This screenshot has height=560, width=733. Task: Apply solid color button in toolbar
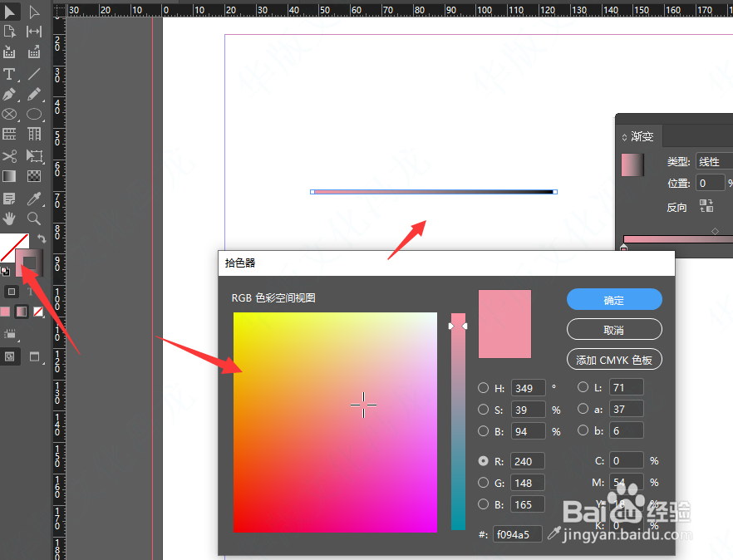tap(5, 312)
